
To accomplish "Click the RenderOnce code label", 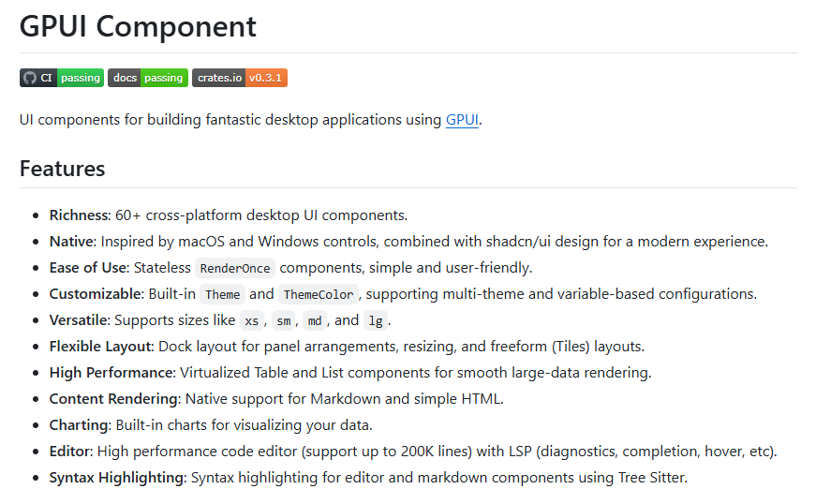I will coord(235,268).
